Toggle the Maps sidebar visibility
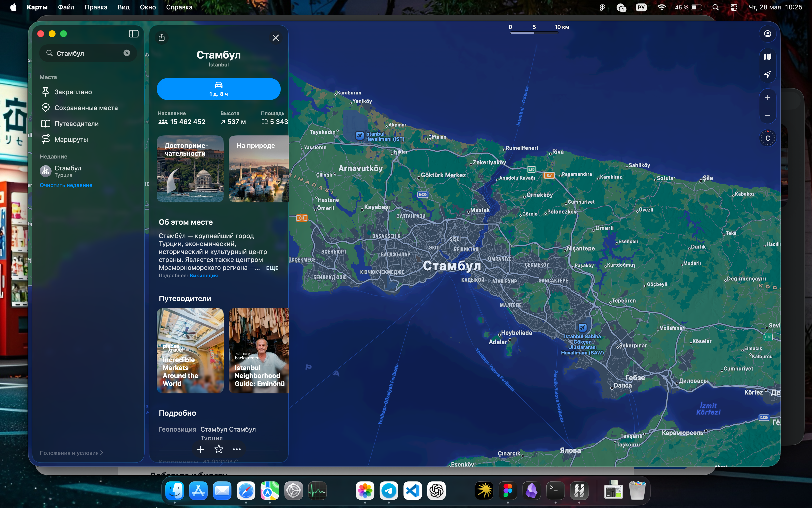 click(134, 33)
